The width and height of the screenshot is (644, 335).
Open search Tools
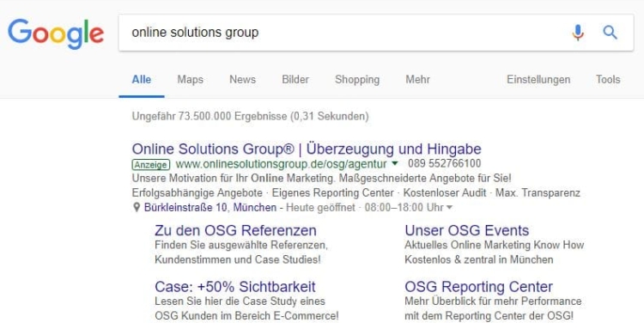pyautogui.click(x=608, y=80)
